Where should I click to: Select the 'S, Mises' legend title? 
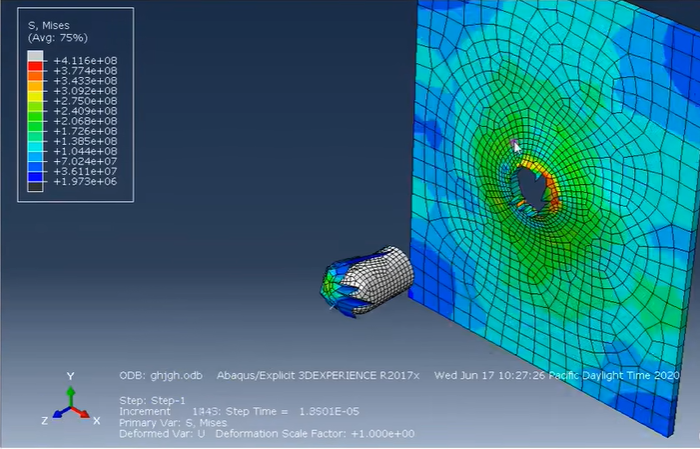click(49, 26)
